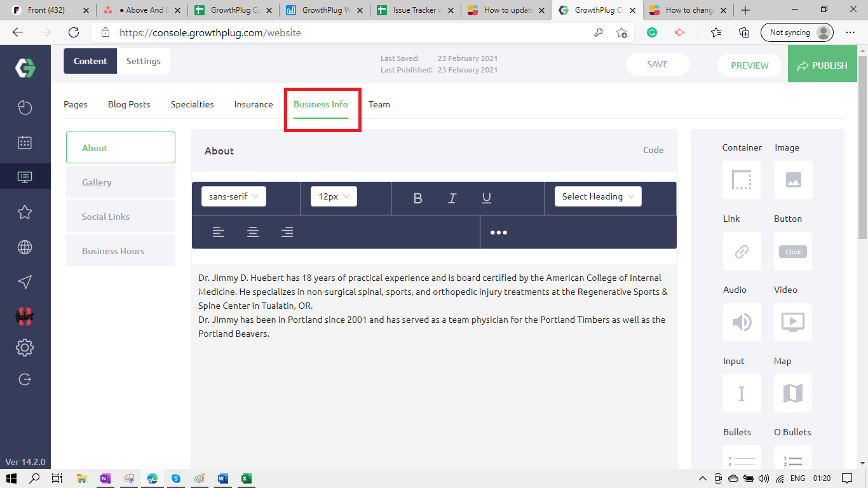868x488 pixels.
Task: Open the Select Heading dropdown
Action: click(x=598, y=196)
